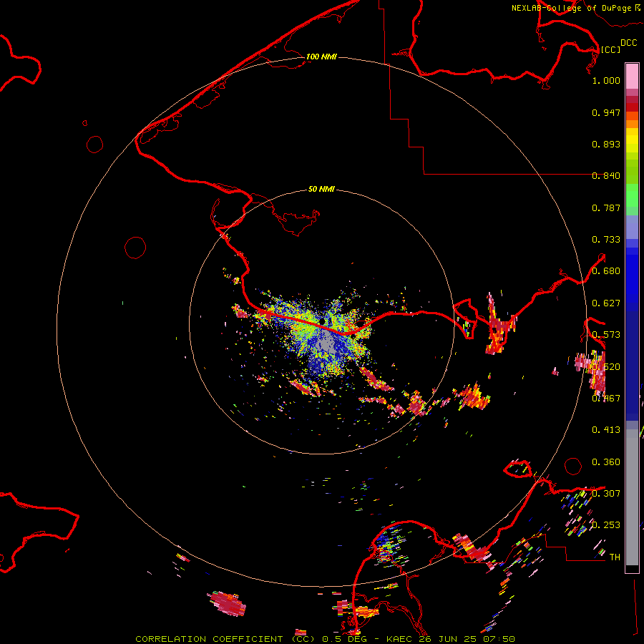
Task: Select the 0.307 scale value
Action: tap(606, 493)
